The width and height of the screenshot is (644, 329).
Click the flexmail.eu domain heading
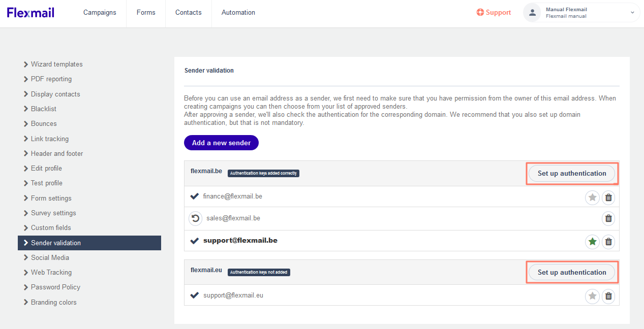206,270
